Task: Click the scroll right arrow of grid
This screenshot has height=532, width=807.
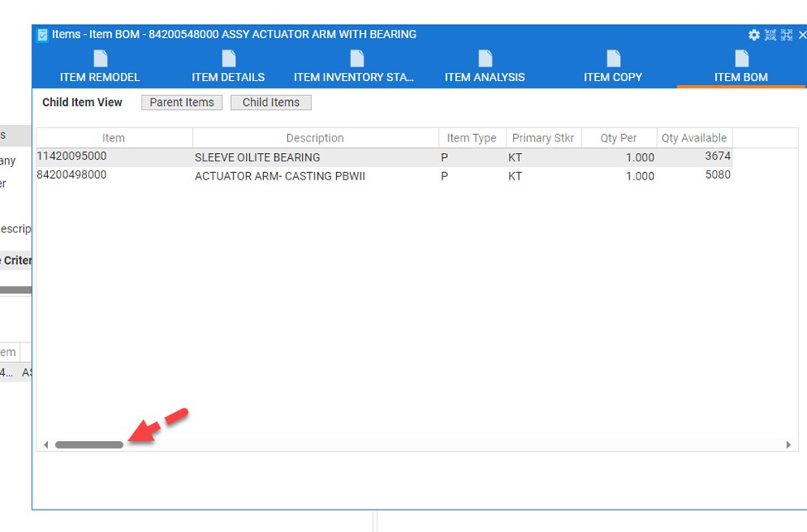Action: [x=788, y=445]
